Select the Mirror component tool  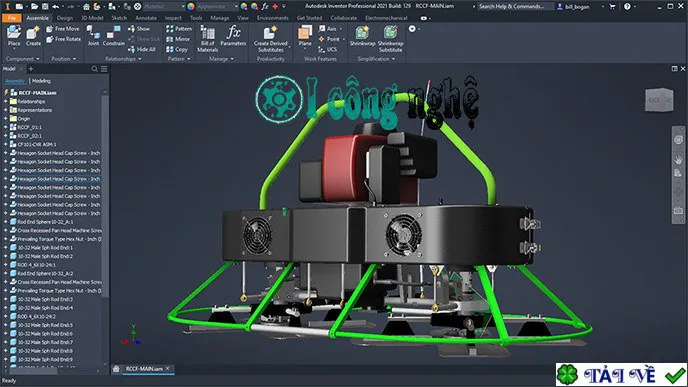[178, 39]
